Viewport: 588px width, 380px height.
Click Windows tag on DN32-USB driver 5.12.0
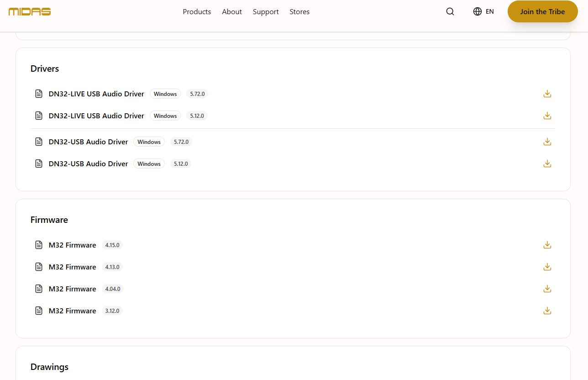pos(149,164)
